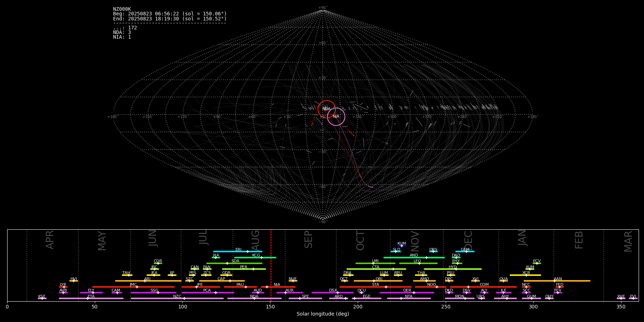
Task: Click the KCG shower label in timeline
Action: tap(256, 255)
